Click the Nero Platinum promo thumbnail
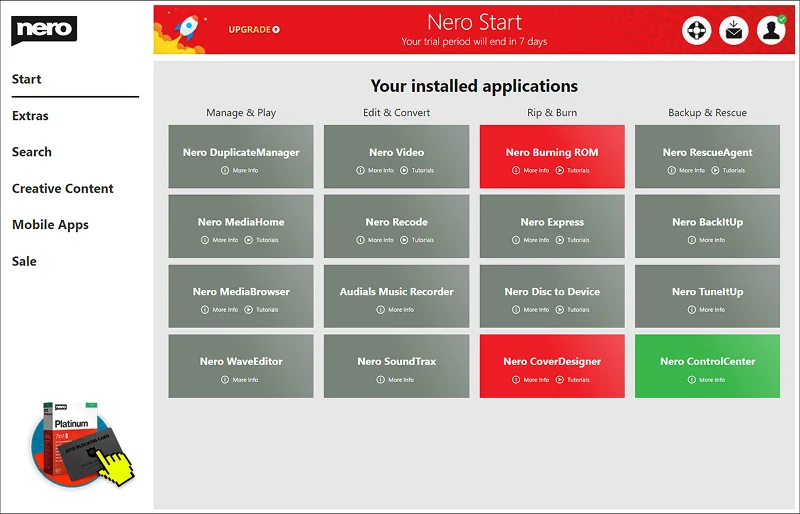This screenshot has height=514, width=800. (x=82, y=444)
